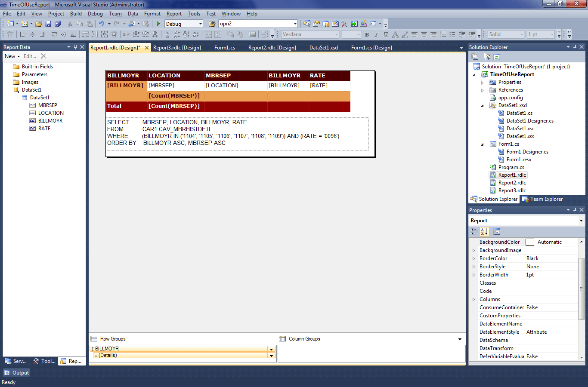Select the Parameters folder in Report Data
Image resolution: width=588 pixels, height=387 pixels.
[34, 74]
